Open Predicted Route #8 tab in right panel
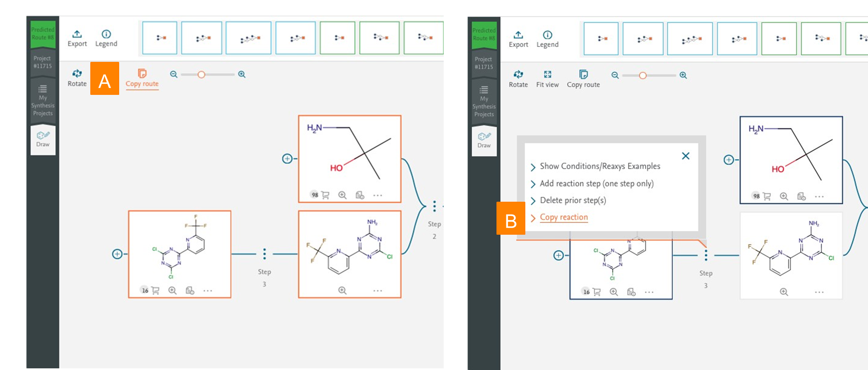Viewport: 868px width, 370px height. point(484,34)
